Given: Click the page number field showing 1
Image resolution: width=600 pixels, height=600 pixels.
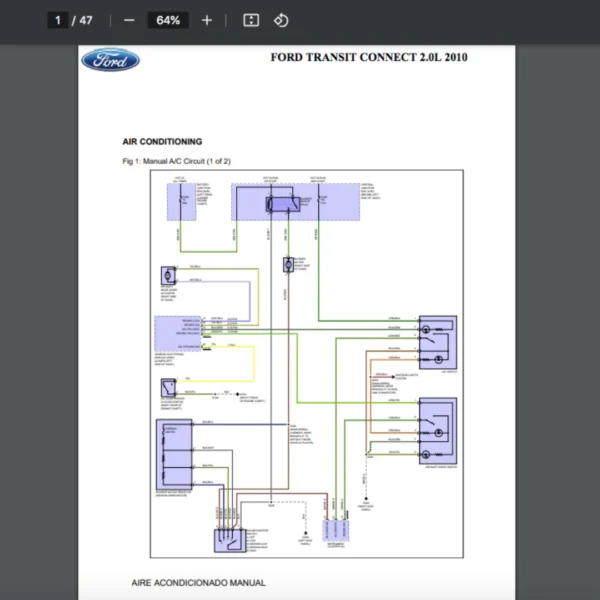Looking at the screenshot, I should 59,20.
